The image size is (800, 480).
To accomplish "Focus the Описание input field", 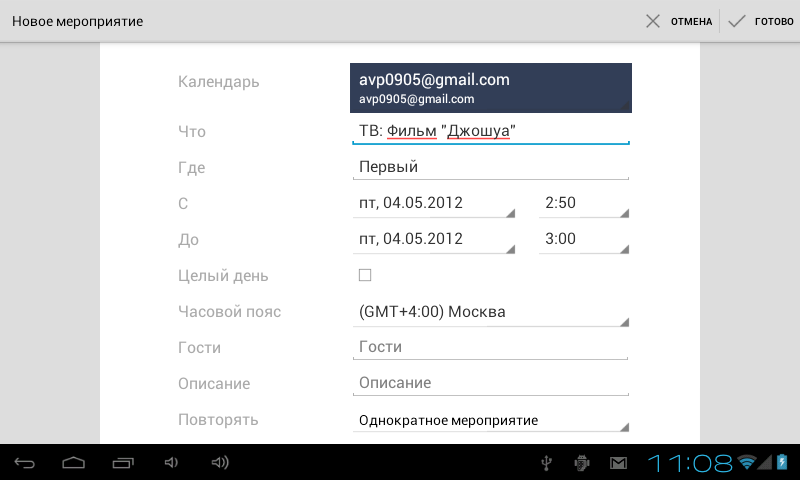I will pyautogui.click(x=491, y=383).
